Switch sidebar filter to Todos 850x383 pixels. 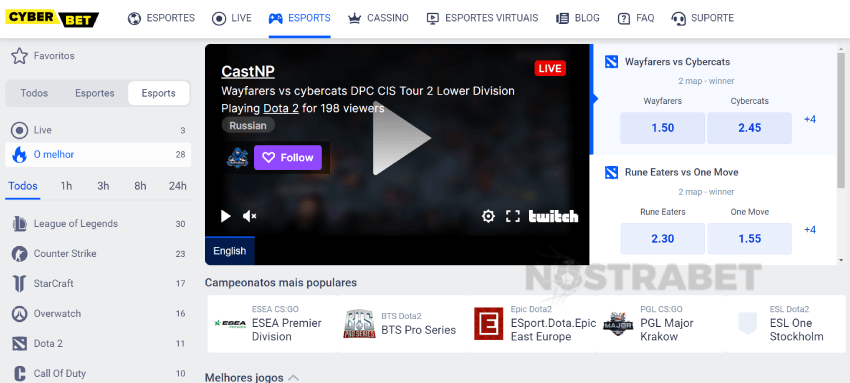coord(34,93)
